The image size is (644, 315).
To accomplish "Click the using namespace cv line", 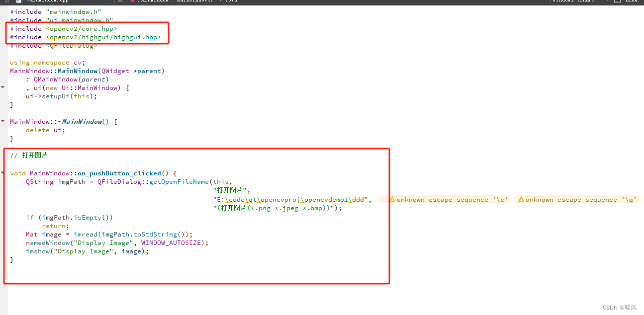I will (48, 63).
